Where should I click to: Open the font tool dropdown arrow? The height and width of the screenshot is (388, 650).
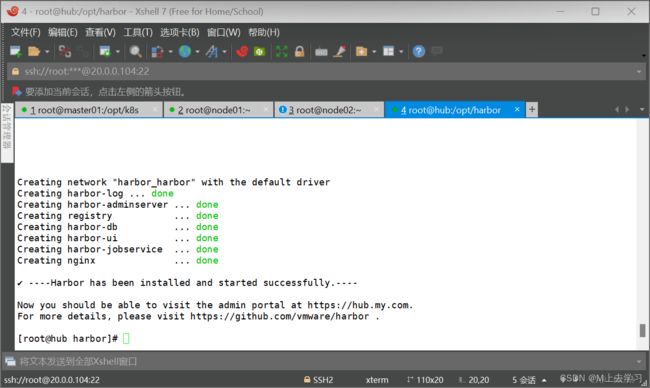tap(224, 52)
